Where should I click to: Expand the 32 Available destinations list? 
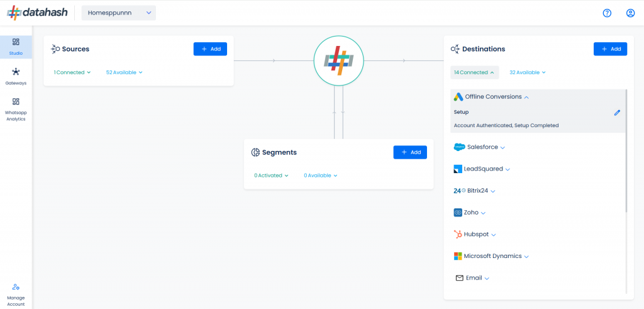[x=528, y=72]
